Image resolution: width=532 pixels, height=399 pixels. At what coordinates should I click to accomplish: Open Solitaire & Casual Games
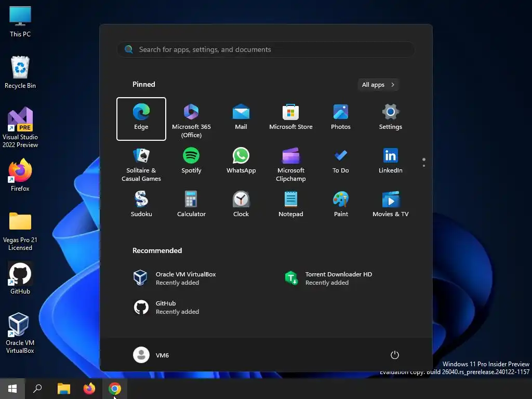(141, 165)
